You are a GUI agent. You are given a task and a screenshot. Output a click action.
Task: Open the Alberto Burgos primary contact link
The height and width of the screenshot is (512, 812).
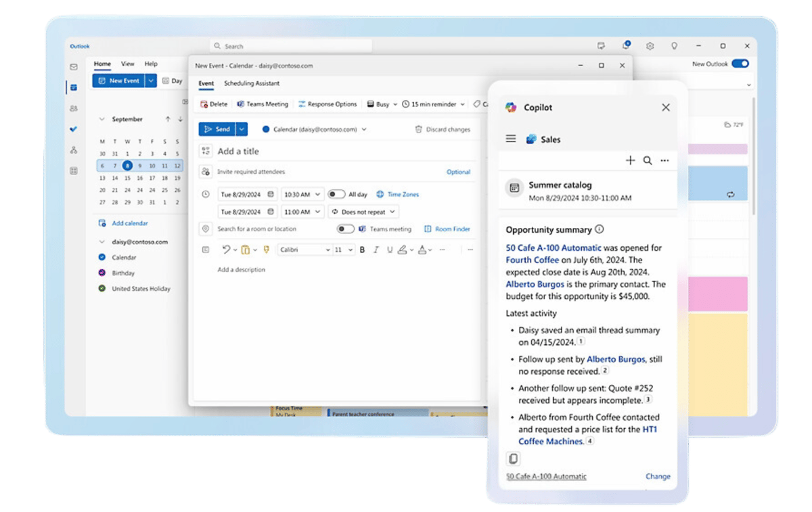tap(535, 284)
